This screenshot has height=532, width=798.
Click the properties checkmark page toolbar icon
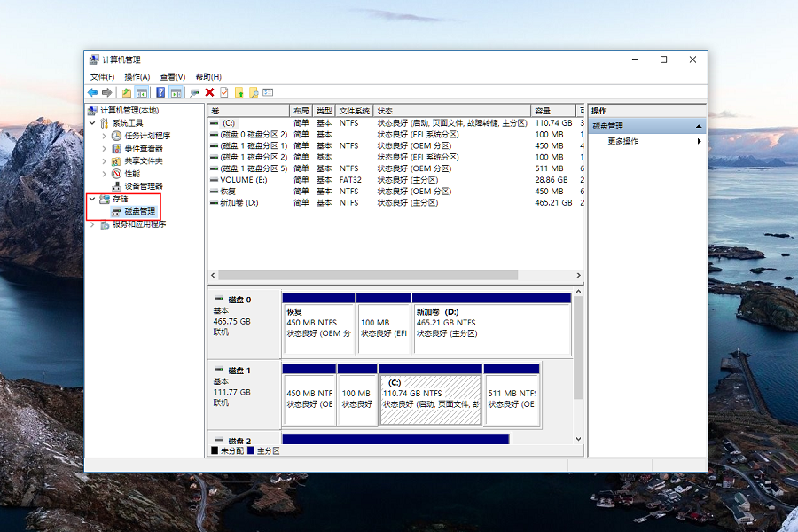click(224, 92)
